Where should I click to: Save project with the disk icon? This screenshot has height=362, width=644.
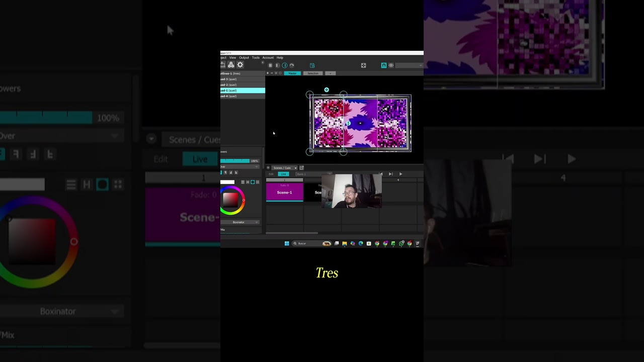click(312, 65)
